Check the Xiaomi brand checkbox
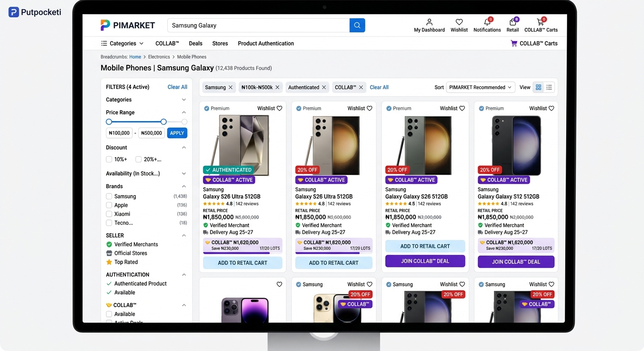 point(109,214)
